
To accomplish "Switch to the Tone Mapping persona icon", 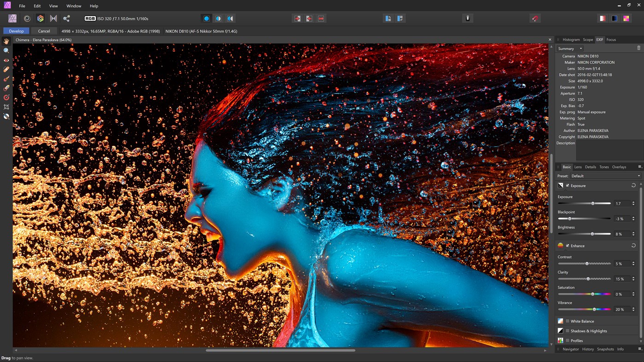I will [x=53, y=18].
